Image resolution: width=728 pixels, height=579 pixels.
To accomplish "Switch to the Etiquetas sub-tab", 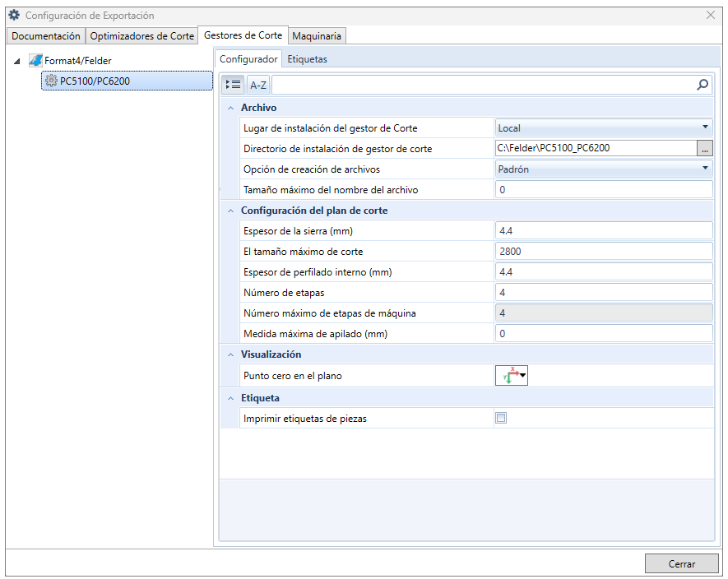I will click(x=307, y=59).
